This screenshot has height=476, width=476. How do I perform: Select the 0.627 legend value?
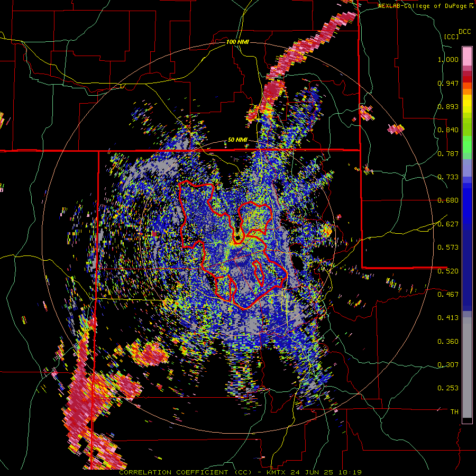448,224
